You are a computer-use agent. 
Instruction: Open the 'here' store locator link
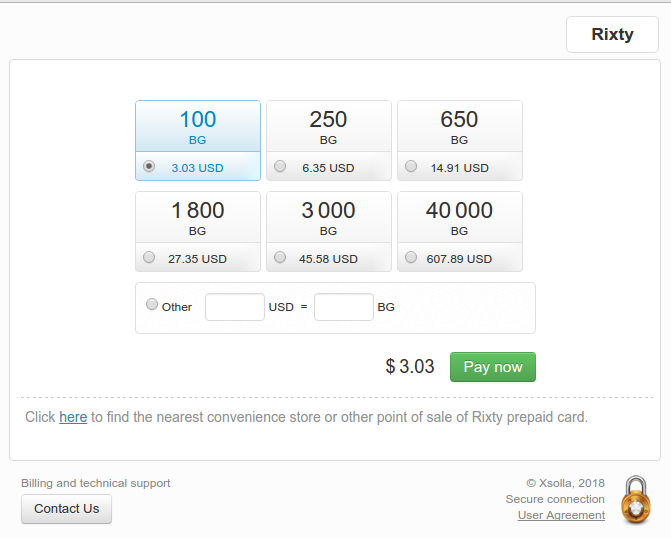pyautogui.click(x=73, y=417)
